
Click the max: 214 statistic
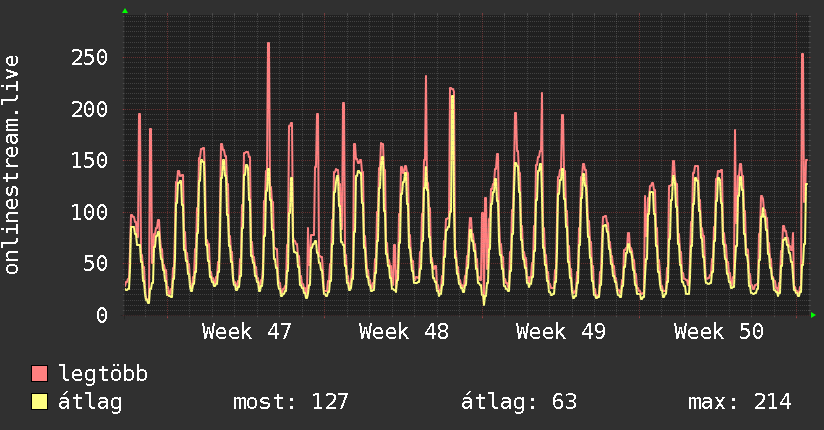[739, 402]
